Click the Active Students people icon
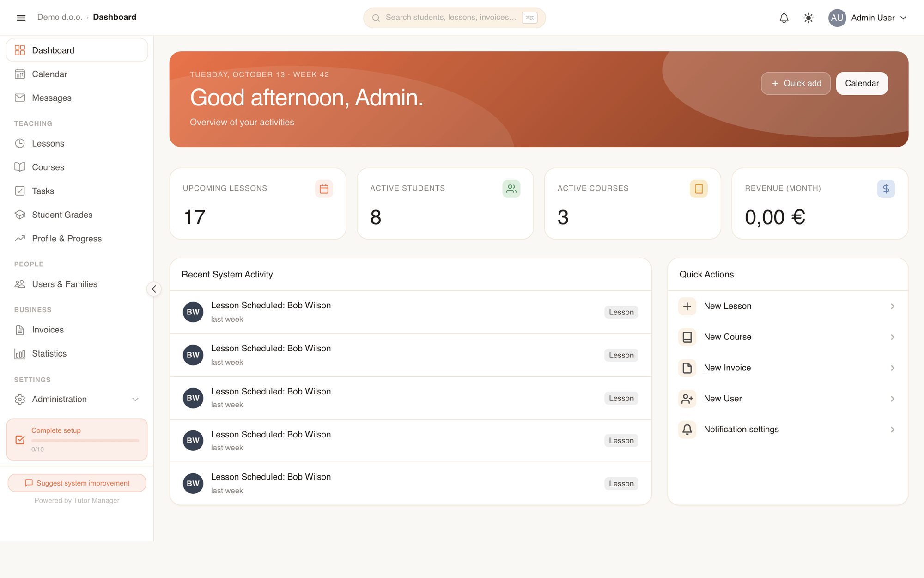The width and height of the screenshot is (924, 578). (x=511, y=189)
